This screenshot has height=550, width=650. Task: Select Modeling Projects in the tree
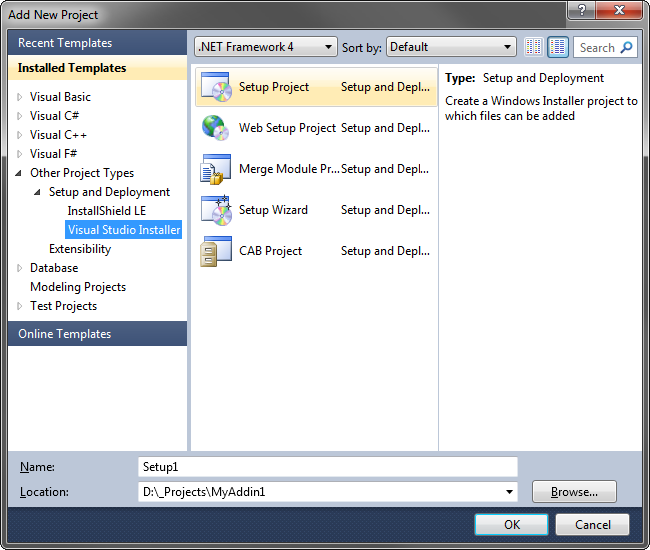click(78, 287)
